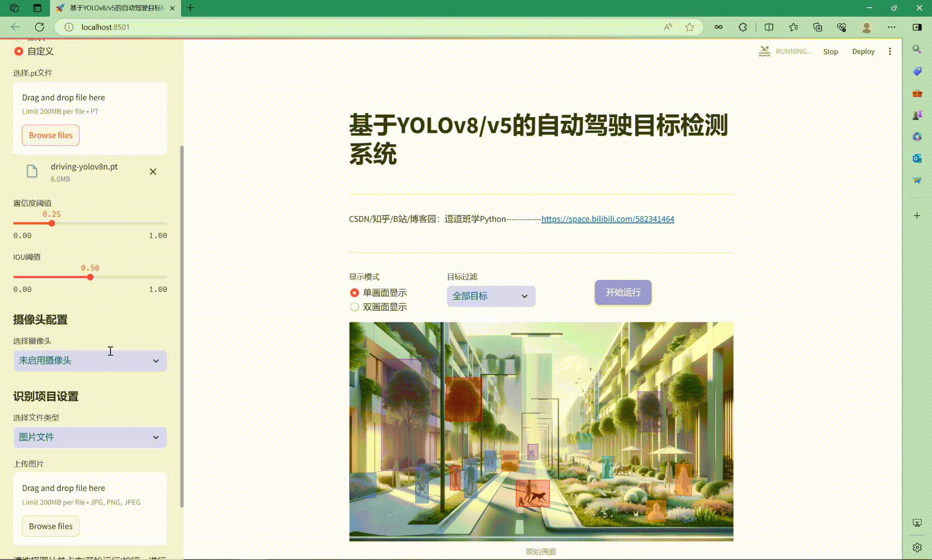The height and width of the screenshot is (560, 932).
Task: Add page to favorites star
Action: pyautogui.click(x=690, y=27)
